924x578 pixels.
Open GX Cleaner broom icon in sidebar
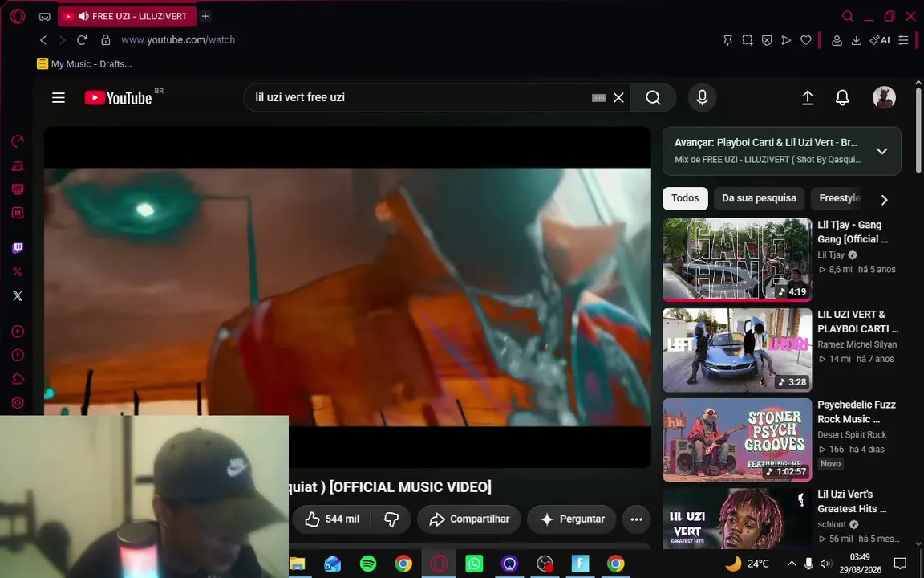click(18, 165)
